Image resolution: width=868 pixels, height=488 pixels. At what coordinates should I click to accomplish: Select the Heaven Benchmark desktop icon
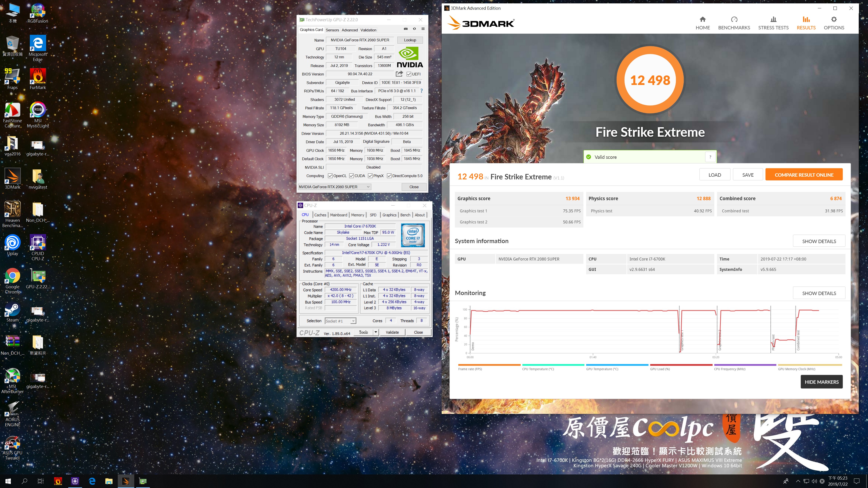tap(12, 214)
